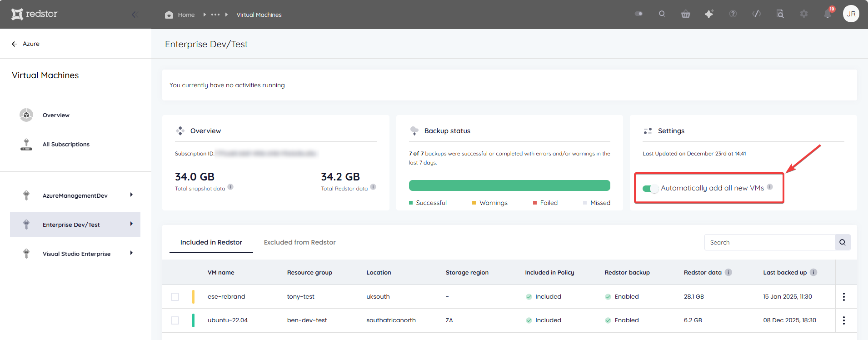
Task: Open the shopping basket icon
Action: pos(686,14)
